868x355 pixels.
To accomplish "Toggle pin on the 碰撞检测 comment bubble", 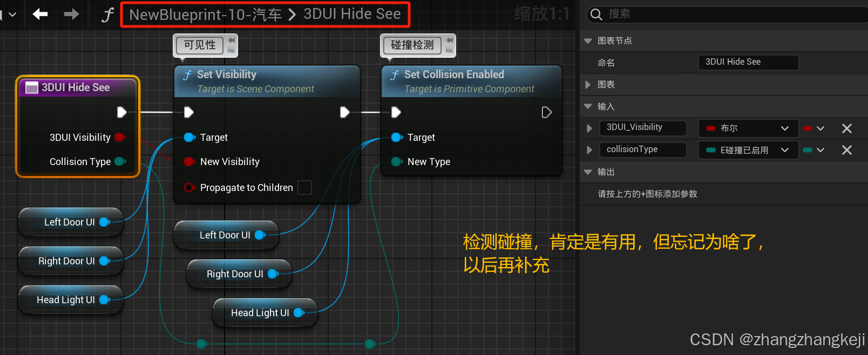I will coord(449,40).
